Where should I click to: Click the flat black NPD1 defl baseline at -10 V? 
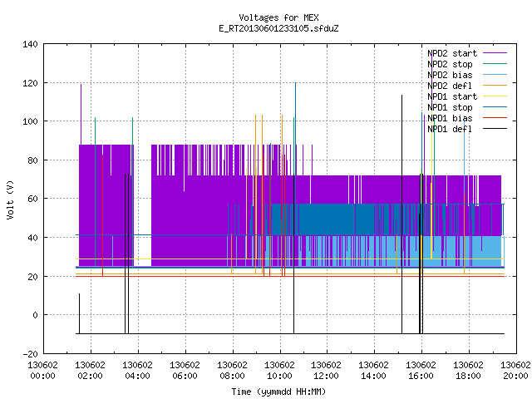click(290, 333)
